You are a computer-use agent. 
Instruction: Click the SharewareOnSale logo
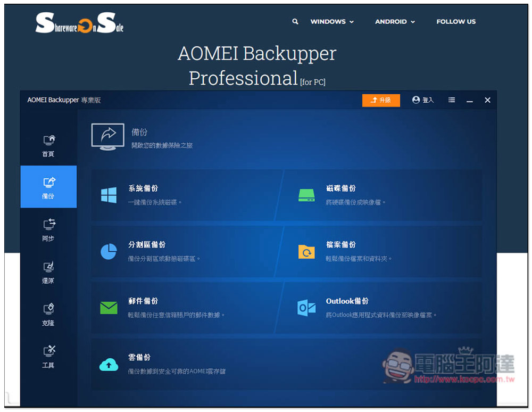tap(79, 22)
